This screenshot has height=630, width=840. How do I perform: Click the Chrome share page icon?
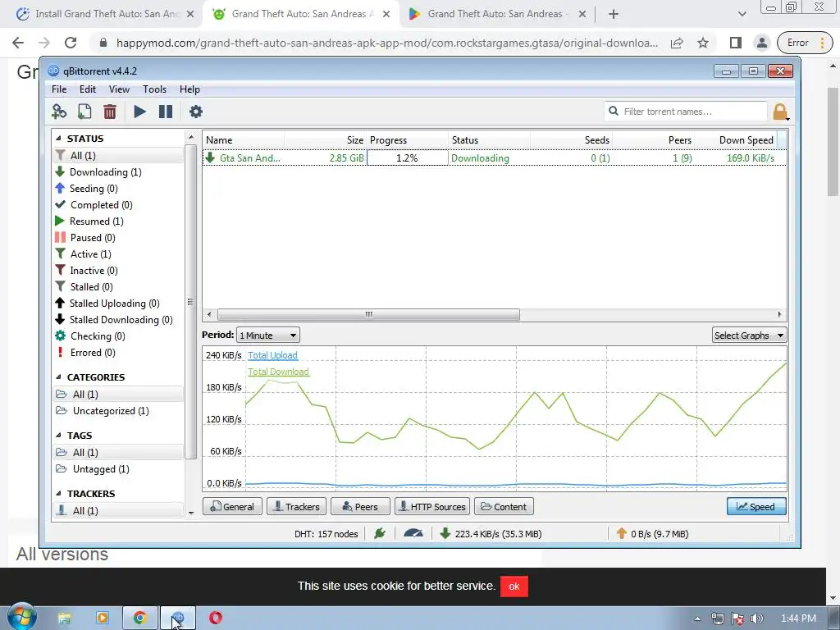coord(677,43)
